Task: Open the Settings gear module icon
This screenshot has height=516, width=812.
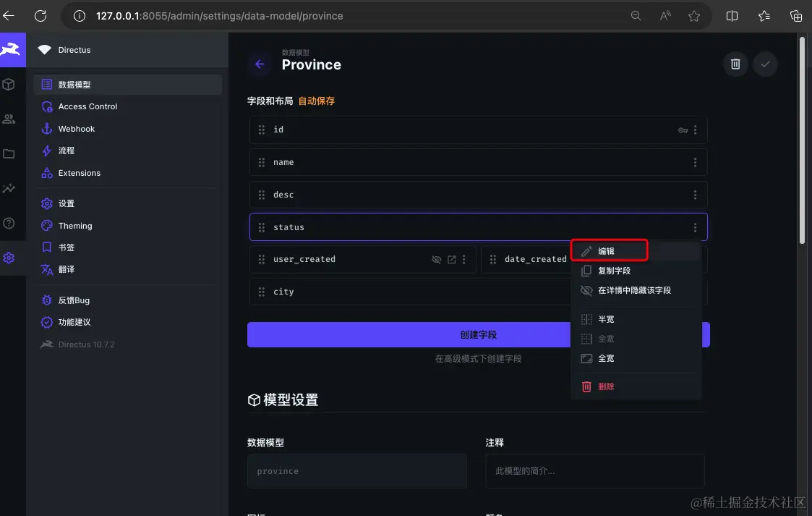Action: coord(9,258)
